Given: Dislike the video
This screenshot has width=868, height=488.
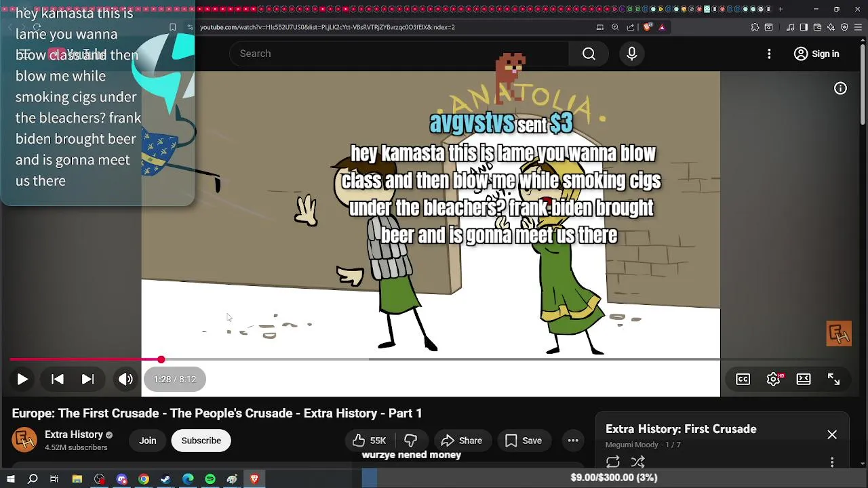Looking at the screenshot, I should (x=411, y=441).
